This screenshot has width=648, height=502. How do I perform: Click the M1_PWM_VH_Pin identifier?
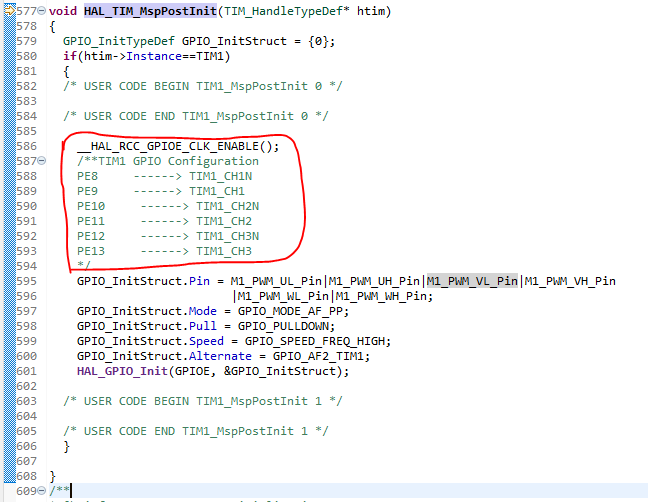click(x=570, y=281)
